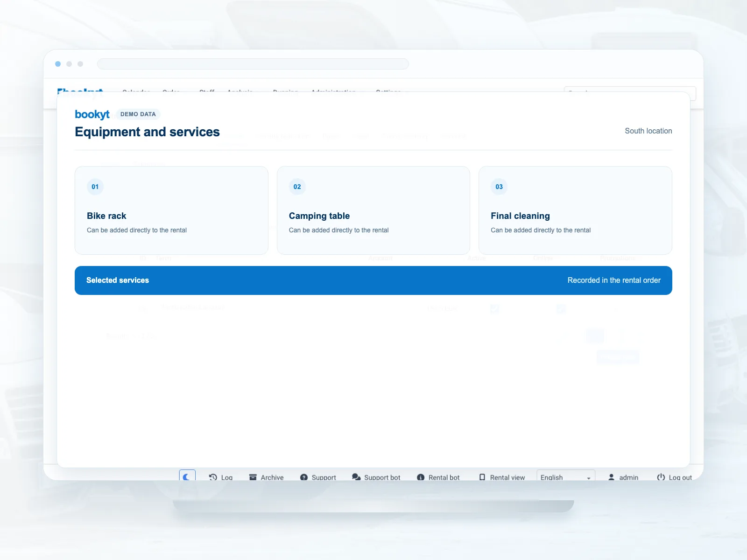This screenshot has height=560, width=747.
Task: Click the browser address bar
Action: click(253, 64)
